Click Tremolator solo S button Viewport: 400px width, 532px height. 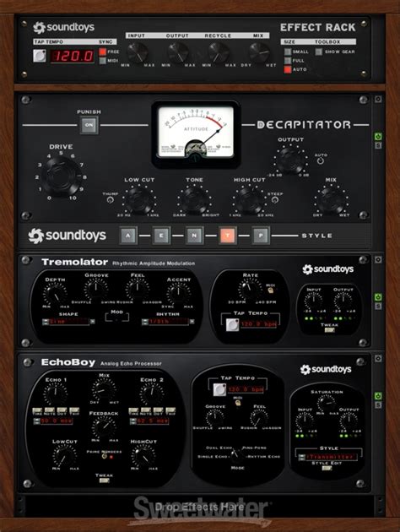click(x=378, y=306)
